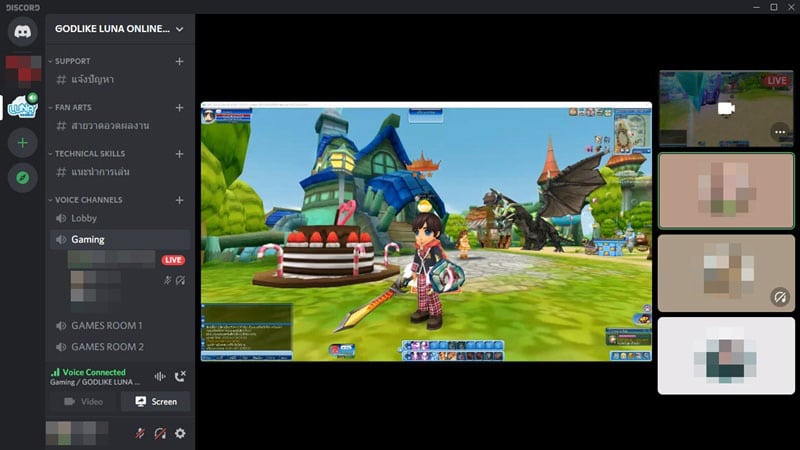Select the LIVE stream thumbnail tile
The height and width of the screenshot is (450, 800).
pyautogui.click(x=726, y=109)
